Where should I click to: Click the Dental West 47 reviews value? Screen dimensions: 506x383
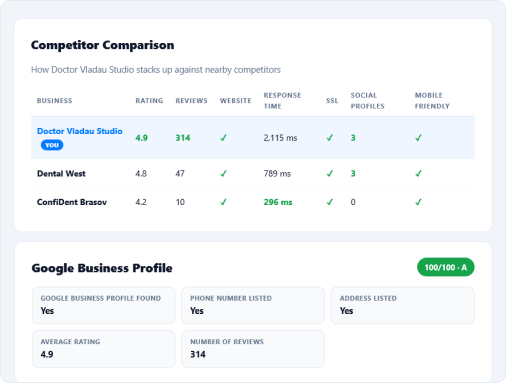click(x=180, y=174)
